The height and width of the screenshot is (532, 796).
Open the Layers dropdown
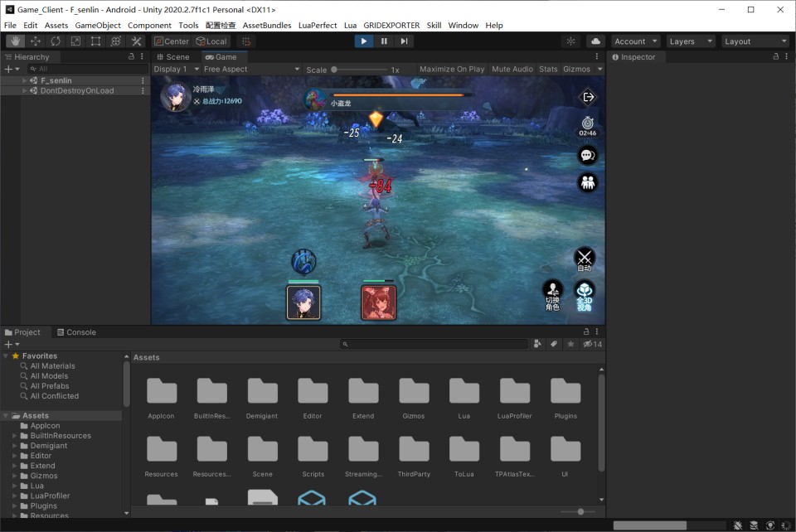coord(691,41)
